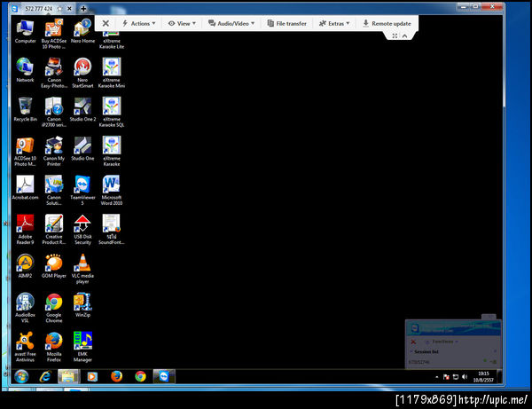This screenshot has height=409, width=532.
Task: Open network status tray icon
Action: (x=456, y=377)
